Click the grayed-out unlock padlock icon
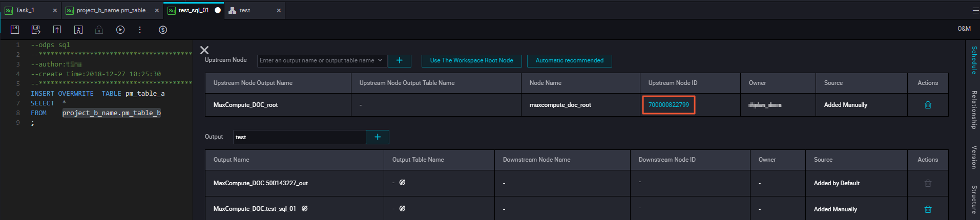This screenshot has height=220, width=980. pos(99,30)
